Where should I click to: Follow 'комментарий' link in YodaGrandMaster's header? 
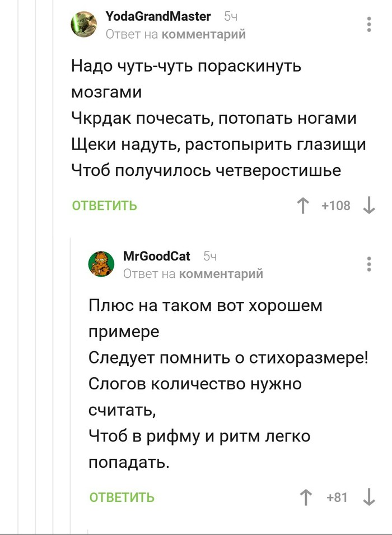[x=204, y=35]
